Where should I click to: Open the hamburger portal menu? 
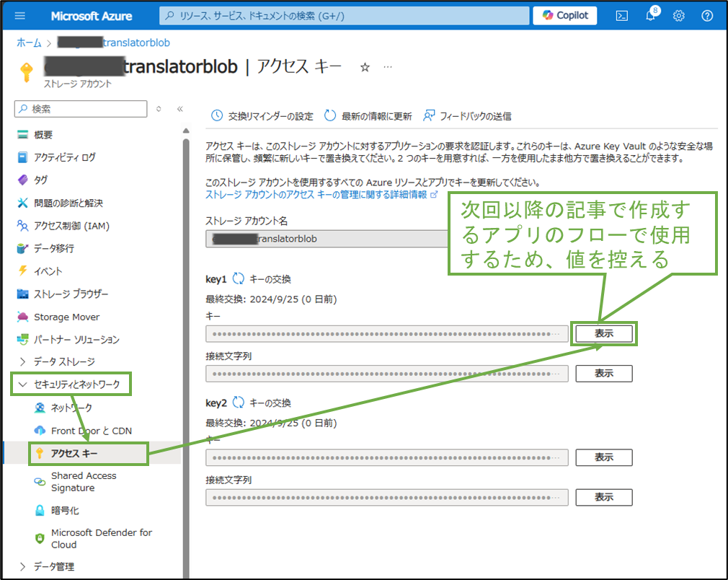tap(20, 16)
